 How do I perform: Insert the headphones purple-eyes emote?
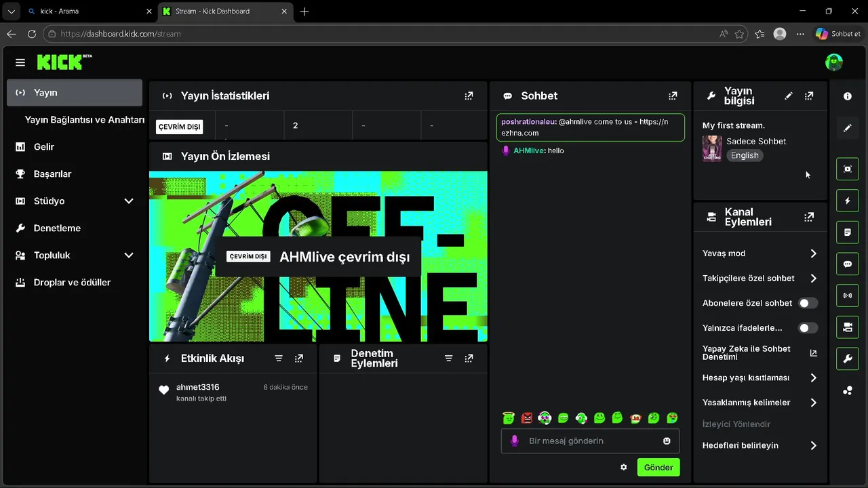pyautogui.click(x=545, y=418)
